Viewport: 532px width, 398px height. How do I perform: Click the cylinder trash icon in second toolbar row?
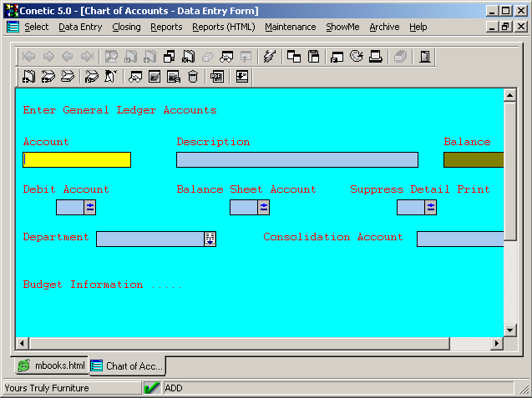tap(193, 77)
